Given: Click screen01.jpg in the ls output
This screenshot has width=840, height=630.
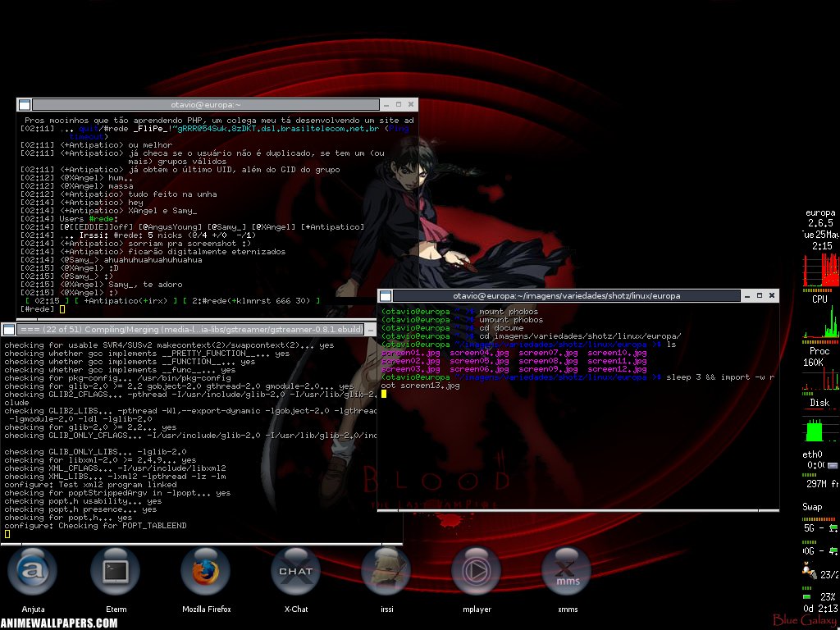Looking at the screenshot, I should [x=410, y=353].
